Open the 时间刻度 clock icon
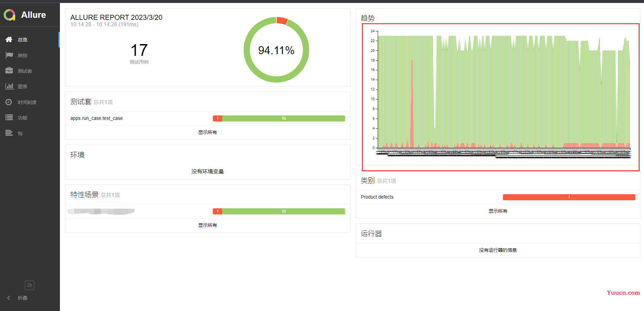 click(9, 102)
